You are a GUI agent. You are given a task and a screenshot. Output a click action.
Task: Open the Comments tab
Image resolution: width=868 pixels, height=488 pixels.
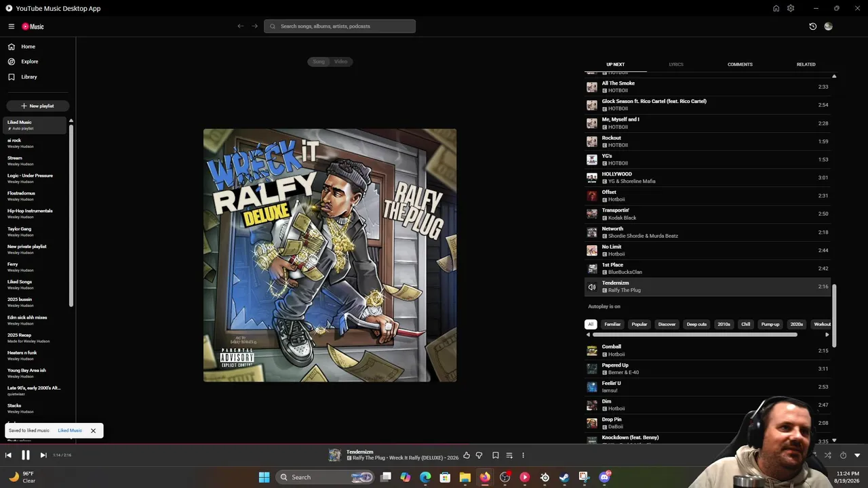740,64
